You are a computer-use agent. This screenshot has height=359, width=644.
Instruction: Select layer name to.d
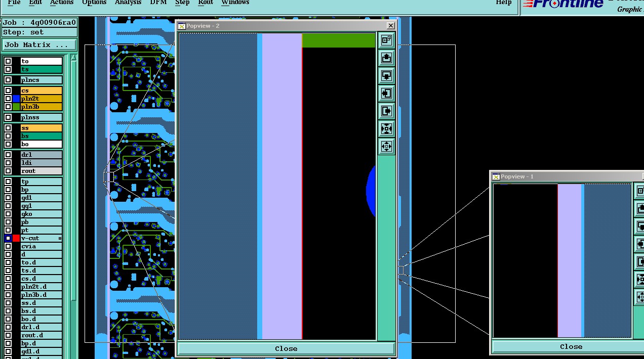coord(41,262)
